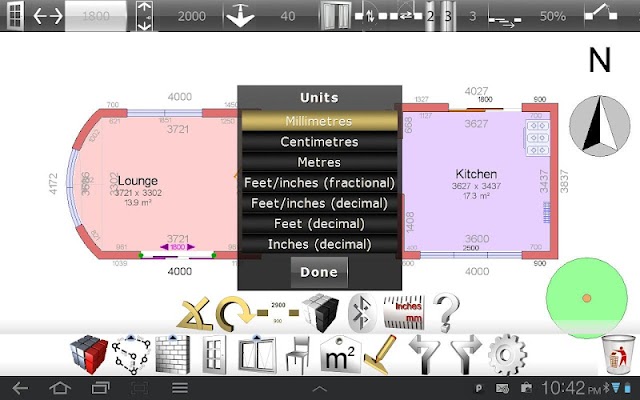Select the brick wall tool
This screenshot has height=400, width=640.
[x=173, y=354]
